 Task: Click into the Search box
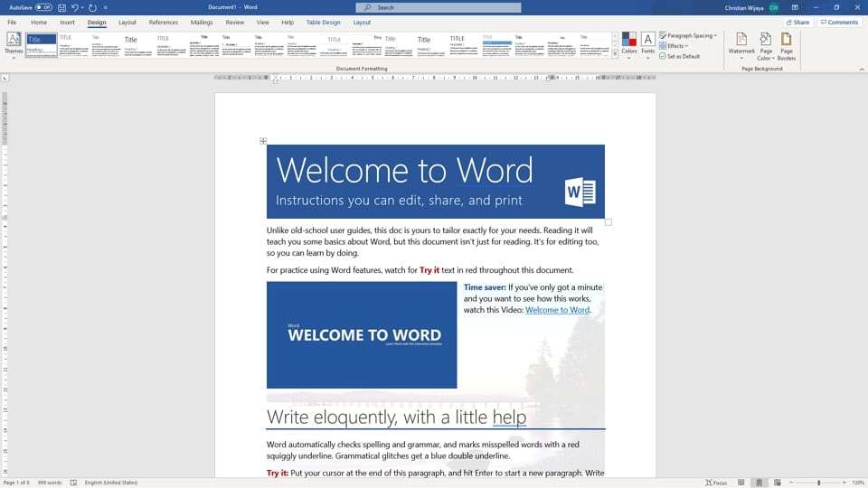[x=434, y=7]
